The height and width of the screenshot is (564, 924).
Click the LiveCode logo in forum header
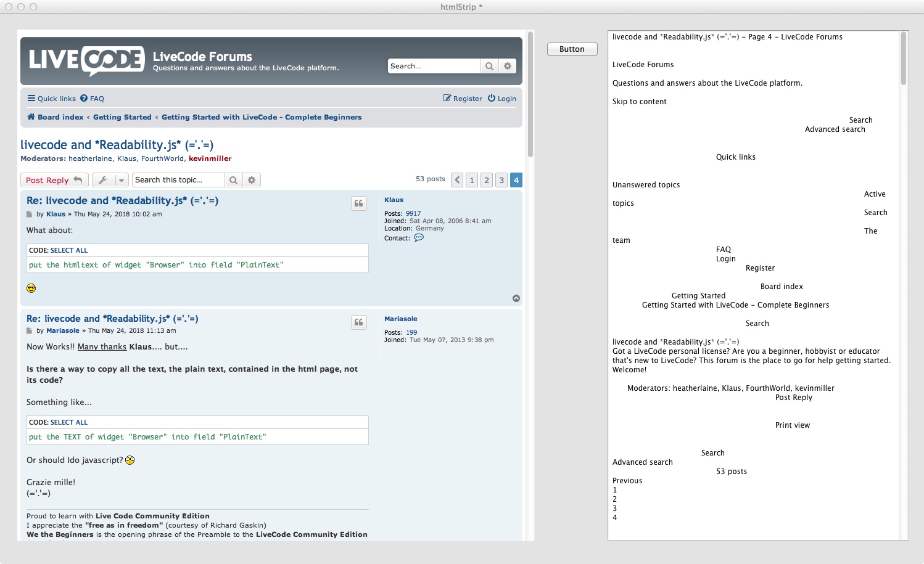click(x=86, y=60)
